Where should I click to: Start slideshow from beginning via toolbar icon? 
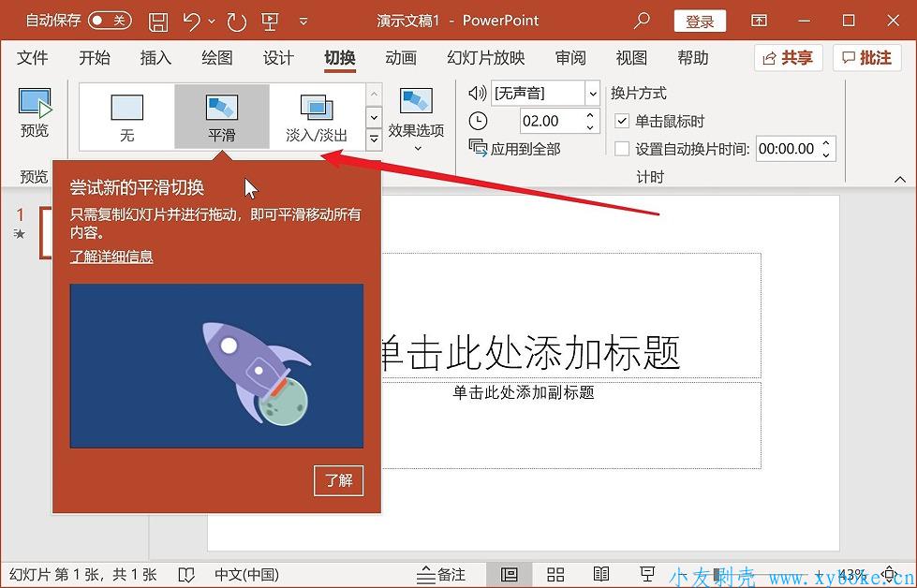pos(270,21)
